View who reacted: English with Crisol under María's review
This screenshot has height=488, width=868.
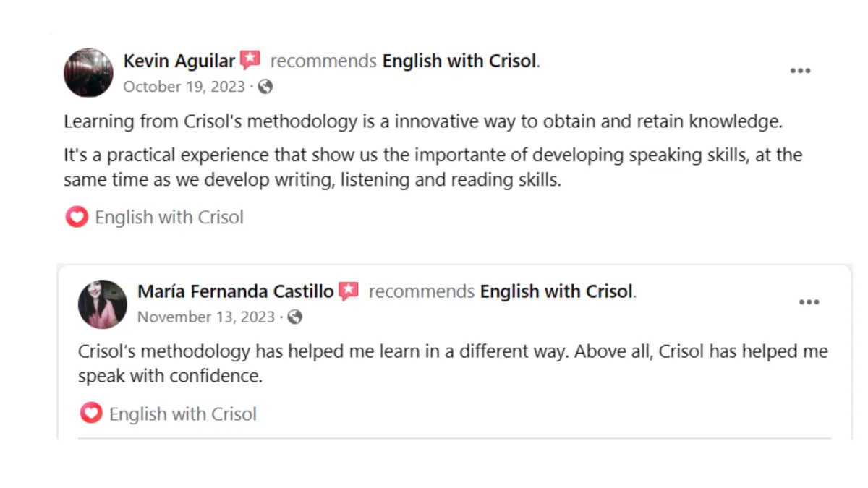pyautogui.click(x=183, y=414)
